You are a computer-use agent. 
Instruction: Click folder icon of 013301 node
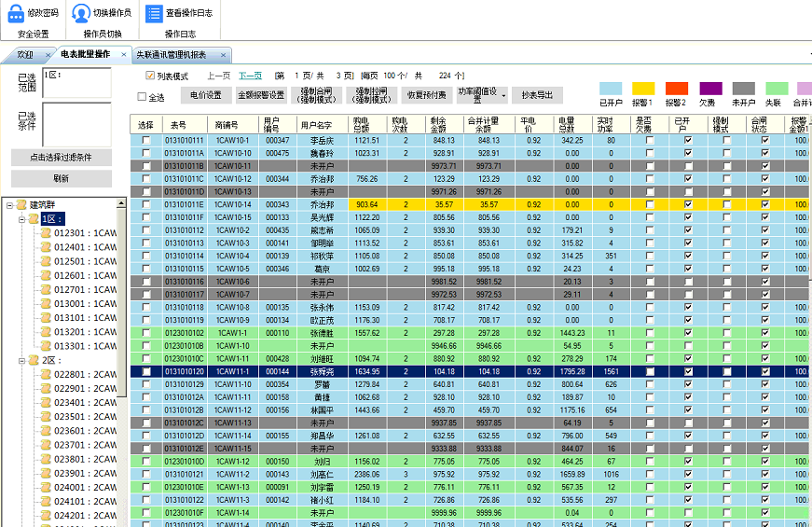pos(46,346)
